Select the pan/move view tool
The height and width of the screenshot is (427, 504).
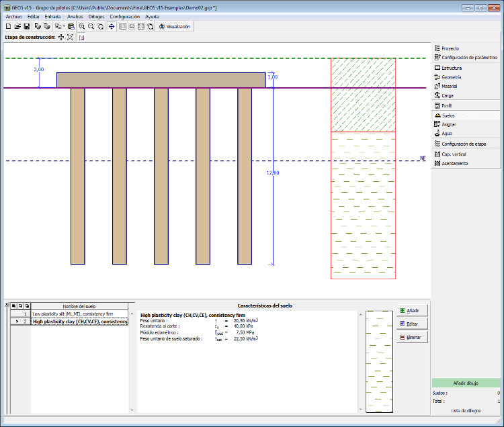click(111, 26)
